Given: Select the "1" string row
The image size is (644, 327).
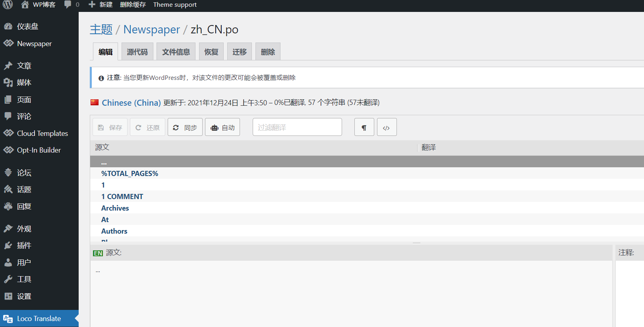Looking at the screenshot, I should (x=367, y=185).
